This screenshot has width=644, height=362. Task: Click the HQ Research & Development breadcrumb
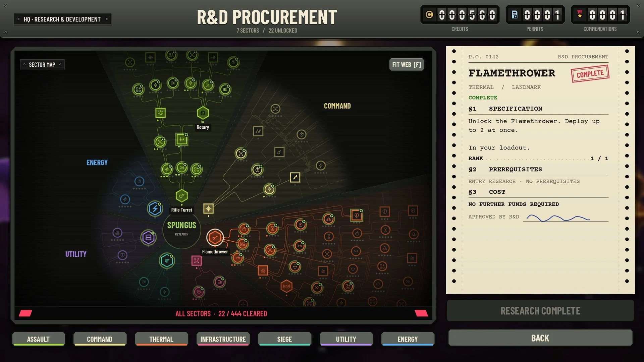tap(62, 19)
